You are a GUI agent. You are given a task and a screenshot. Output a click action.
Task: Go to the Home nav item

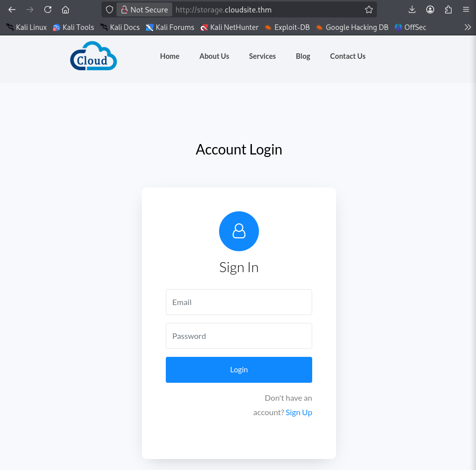pos(170,56)
